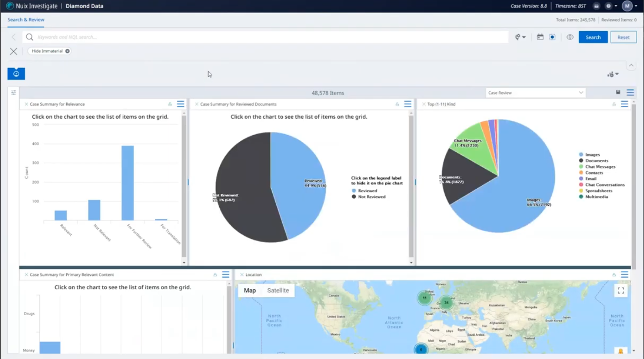Hide the Reviewed slice via its legend label

coord(367,190)
